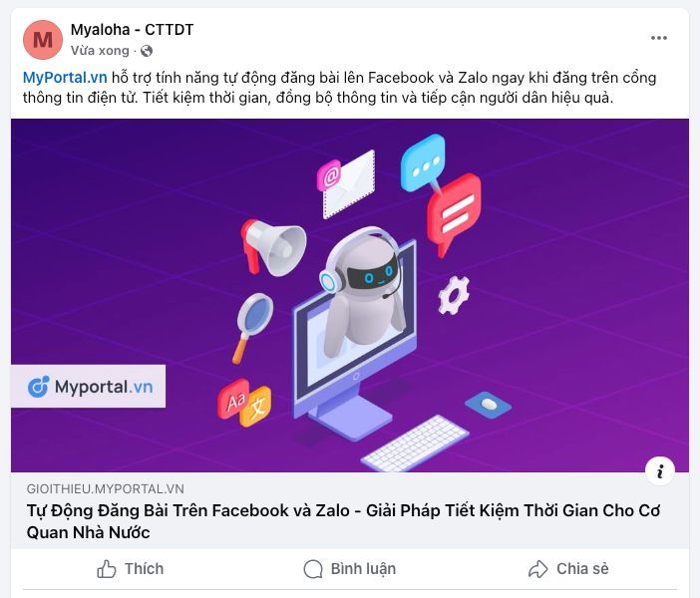Open the three-dot post options menu

[x=658, y=38]
